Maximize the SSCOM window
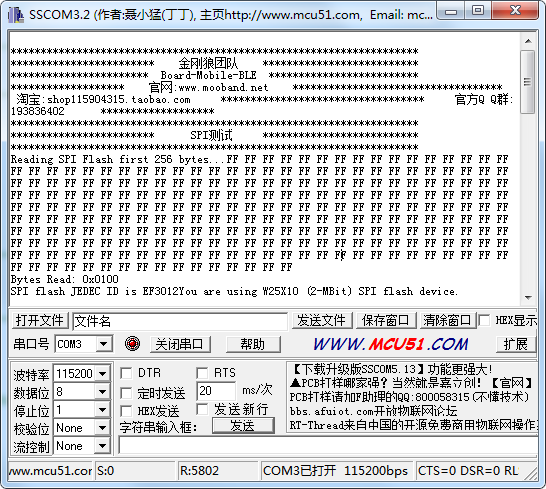 [x=478, y=10]
